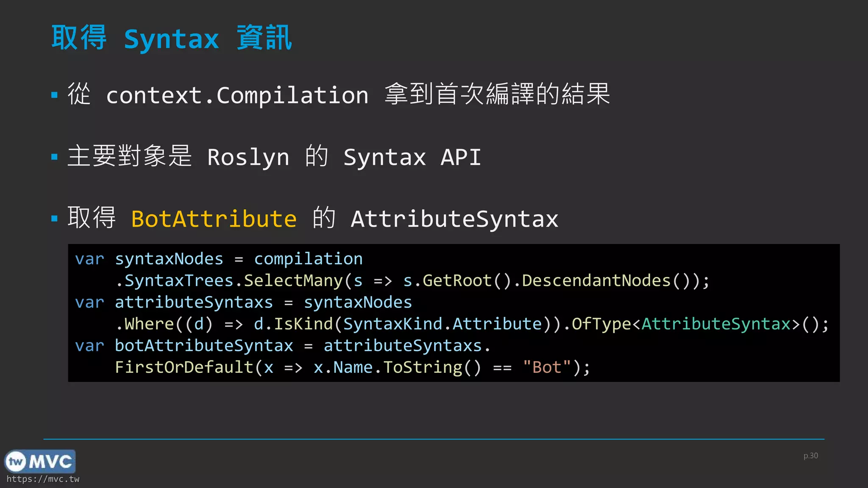
Task: Click 'syntaxNodes' variable in first code line
Action: point(169,259)
